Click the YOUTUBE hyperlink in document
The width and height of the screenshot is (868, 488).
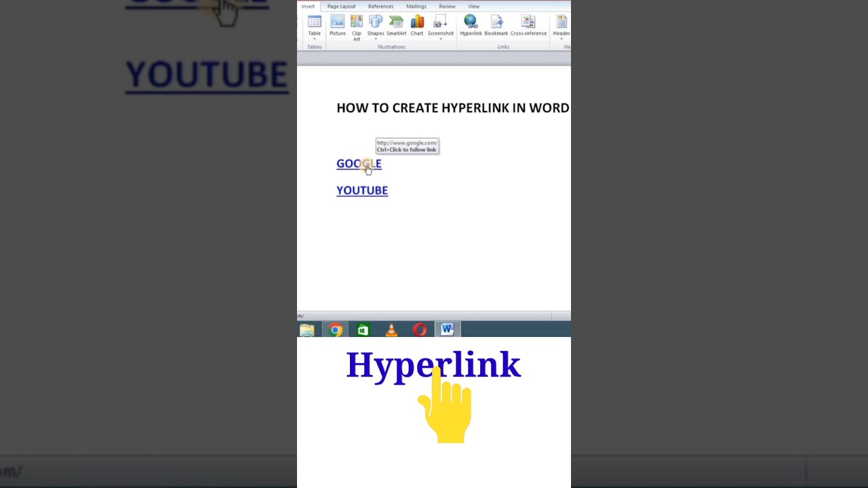[x=362, y=190]
